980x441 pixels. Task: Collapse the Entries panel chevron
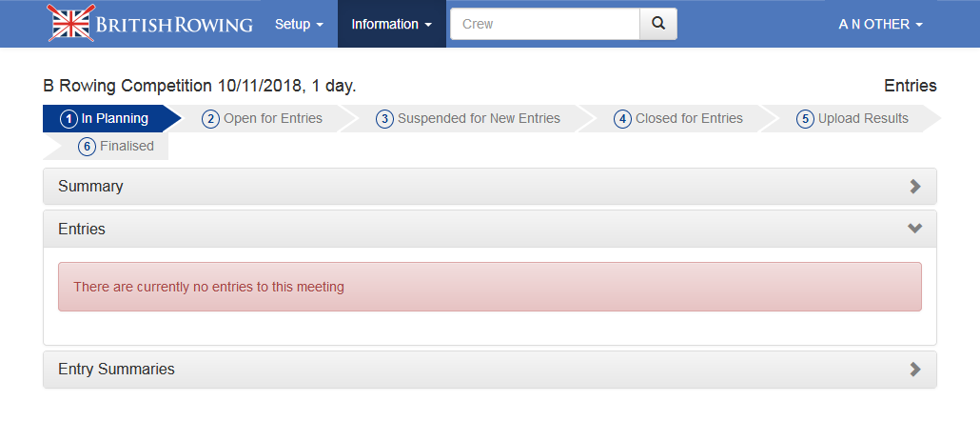(x=915, y=229)
